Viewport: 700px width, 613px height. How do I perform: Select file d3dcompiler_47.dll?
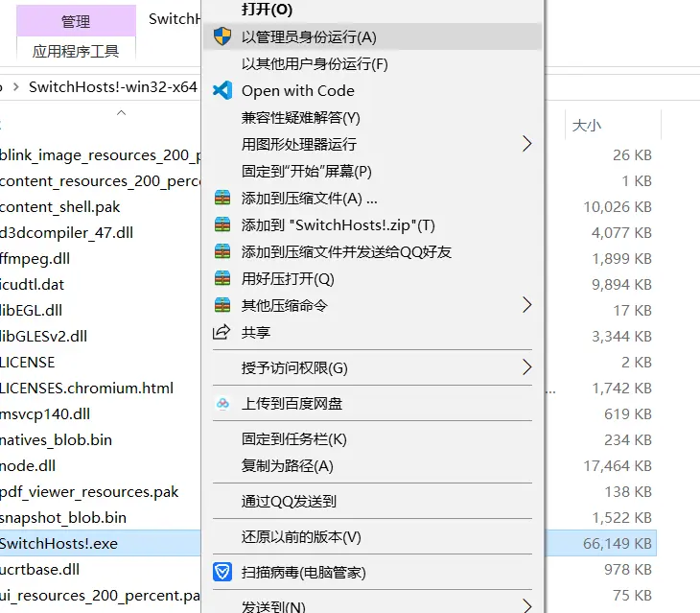coord(66,232)
